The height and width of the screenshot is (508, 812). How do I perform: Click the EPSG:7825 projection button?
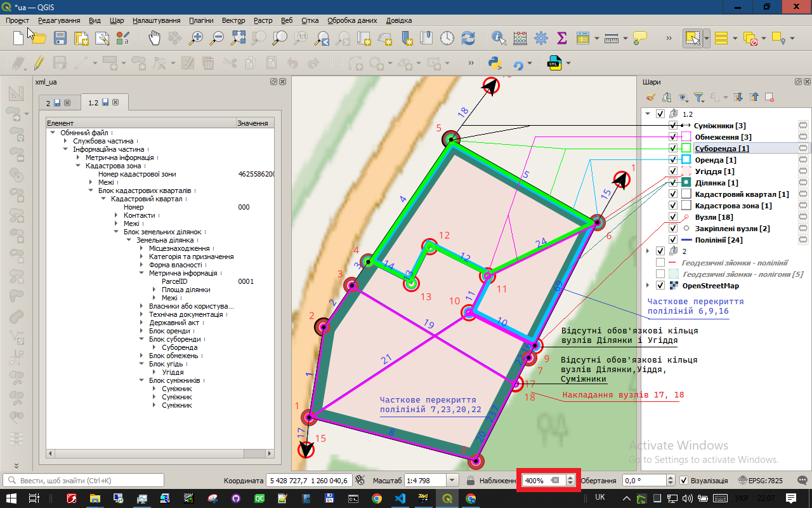tap(760, 481)
